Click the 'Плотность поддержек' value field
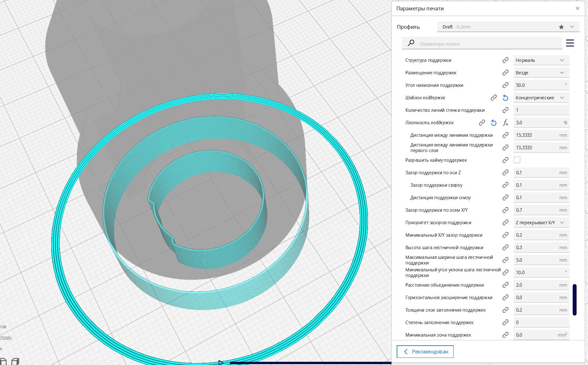Image resolution: width=588 pixels, height=365 pixels. [538, 123]
